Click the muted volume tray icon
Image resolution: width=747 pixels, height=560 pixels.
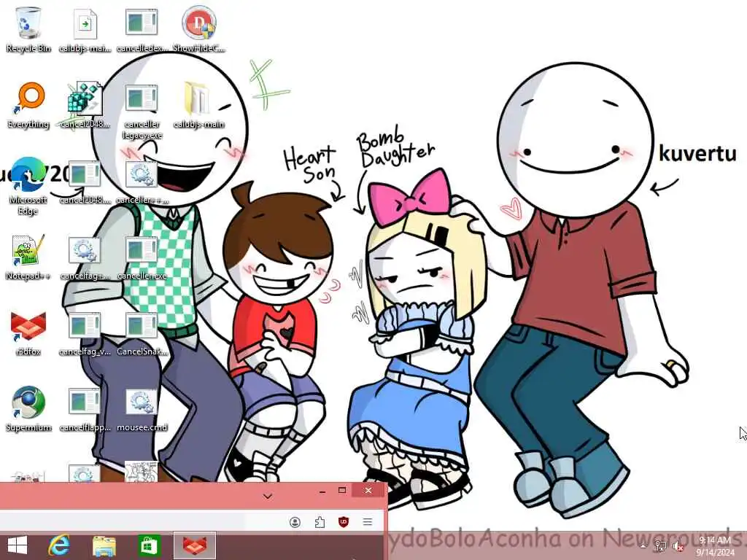678,547
